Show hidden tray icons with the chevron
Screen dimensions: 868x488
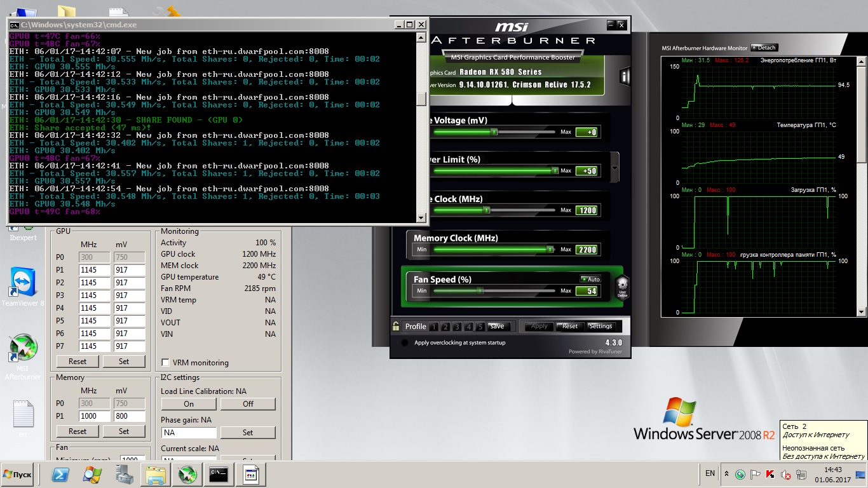click(x=727, y=474)
